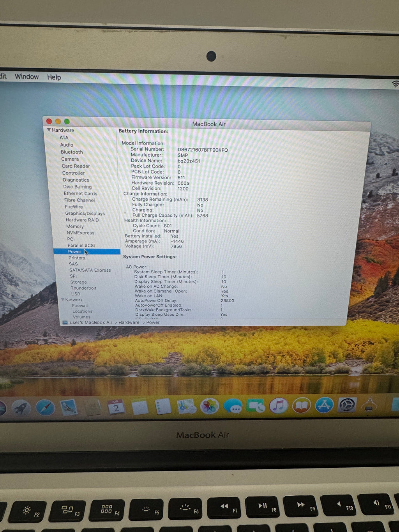Select SPI in the sidebar

coord(73,276)
